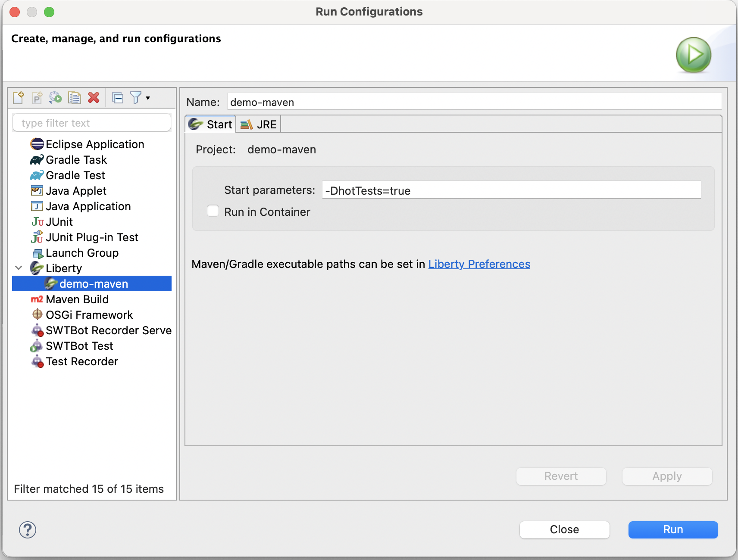The width and height of the screenshot is (738, 560).
Task: Switch to the JRE tab
Action: click(258, 124)
